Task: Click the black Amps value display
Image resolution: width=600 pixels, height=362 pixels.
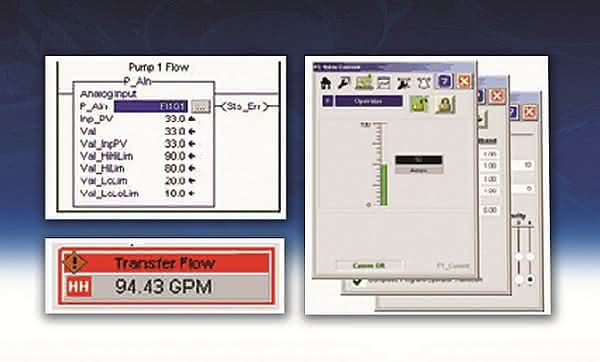Action: tap(419, 160)
